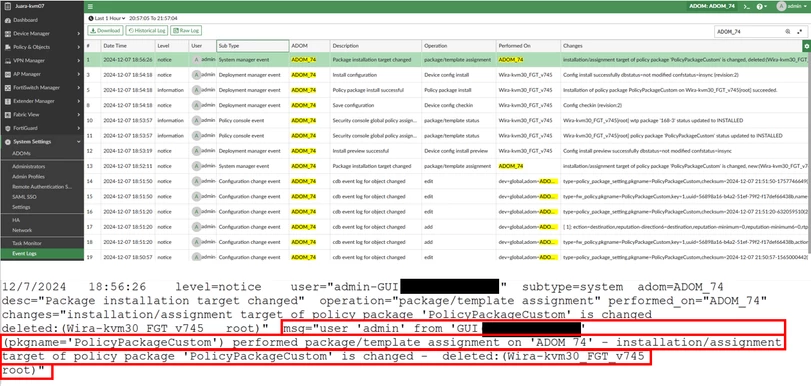
Task: Click the Changes column header
Action: (x=681, y=46)
